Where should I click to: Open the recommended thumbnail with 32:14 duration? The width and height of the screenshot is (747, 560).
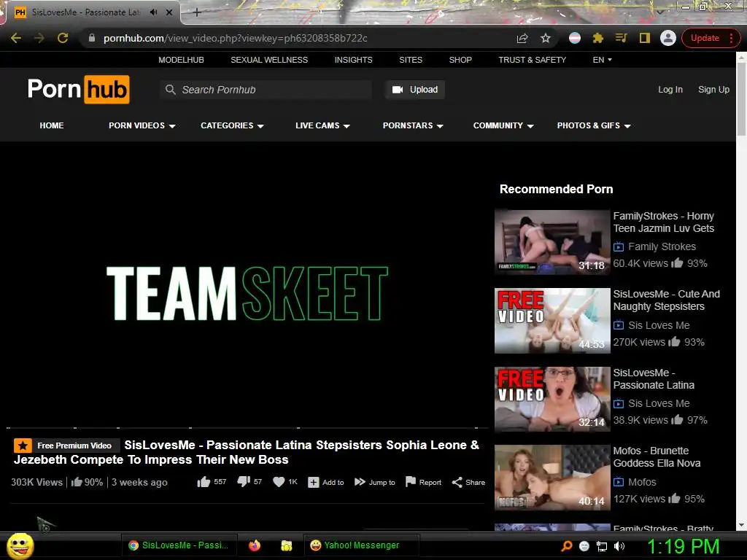[552, 399]
